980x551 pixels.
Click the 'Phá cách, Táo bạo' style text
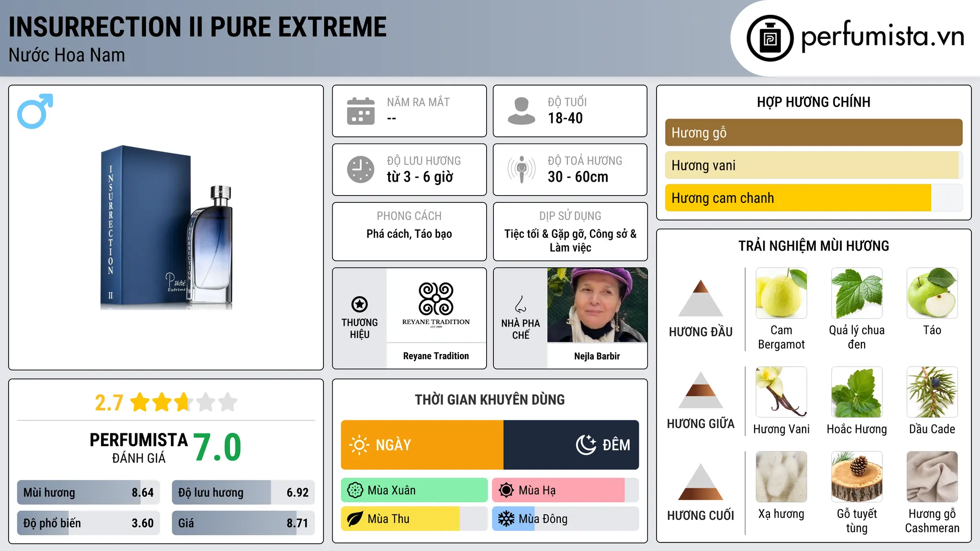[x=409, y=234]
